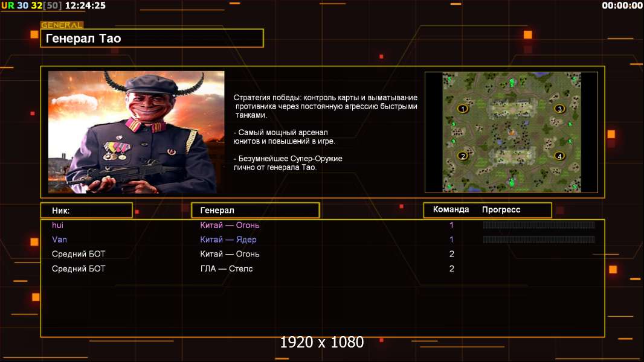Screen dimensions: 644x362
Task: Click start position marker 2 on minimap
Action: pos(463,156)
